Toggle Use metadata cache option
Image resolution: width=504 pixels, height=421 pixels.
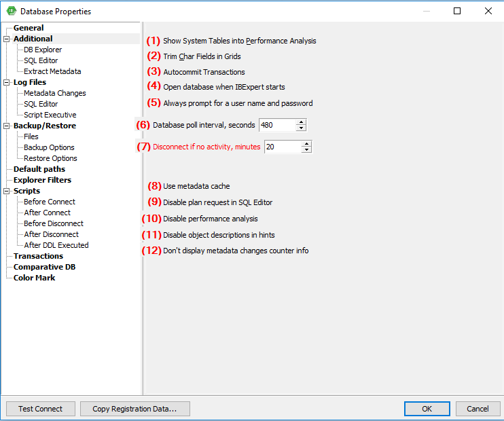click(x=196, y=187)
